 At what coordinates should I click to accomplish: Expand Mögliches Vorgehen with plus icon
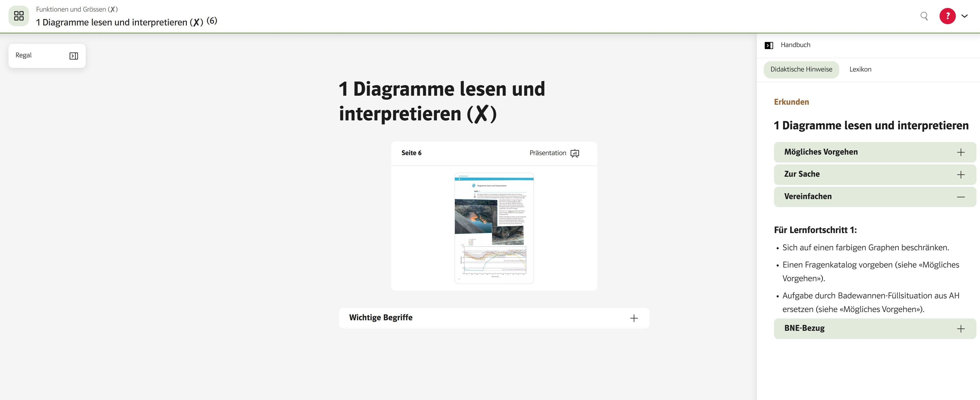pos(961,152)
